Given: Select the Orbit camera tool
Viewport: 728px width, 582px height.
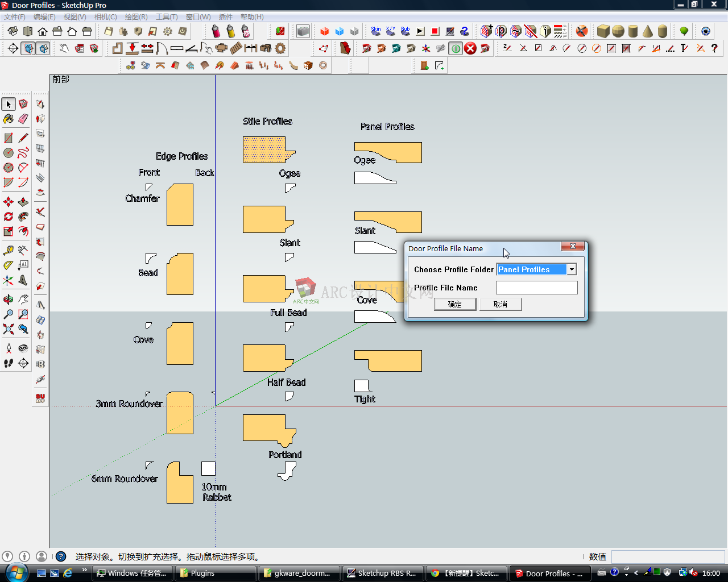Looking at the screenshot, I should [x=8, y=299].
